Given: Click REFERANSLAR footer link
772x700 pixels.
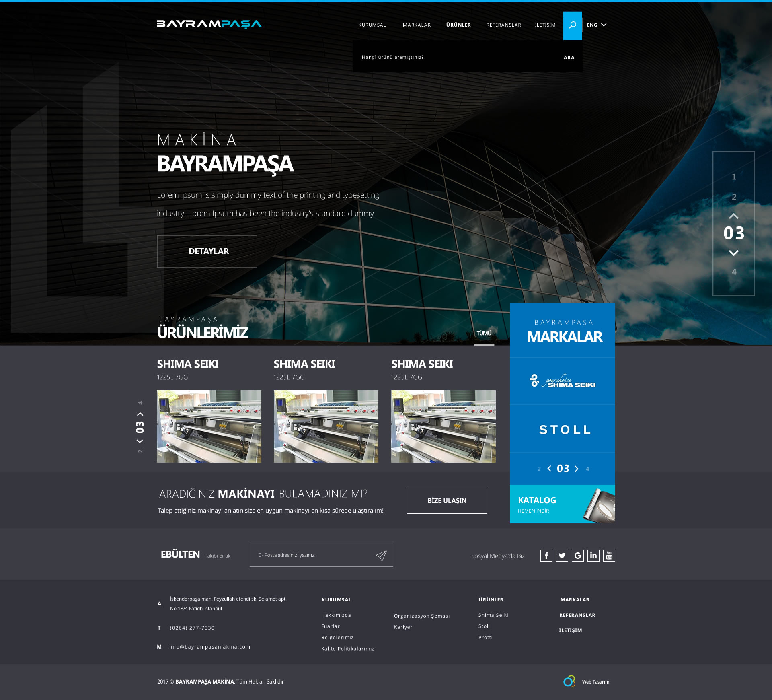Looking at the screenshot, I should click(577, 615).
